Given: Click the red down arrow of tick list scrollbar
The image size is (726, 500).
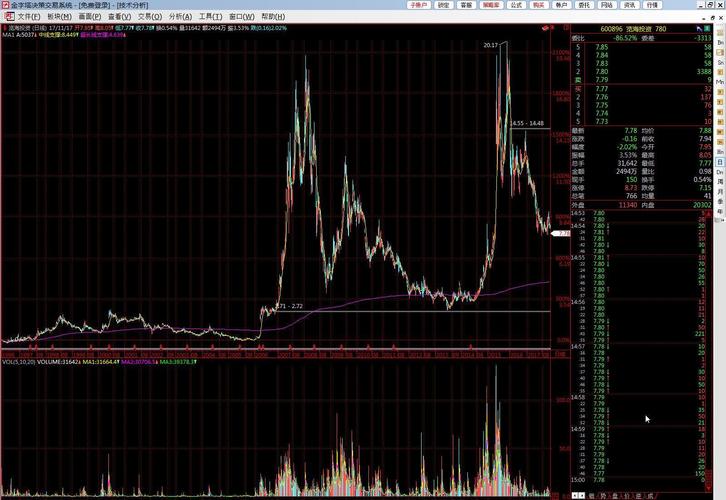Looking at the screenshot, I should 707,488.
